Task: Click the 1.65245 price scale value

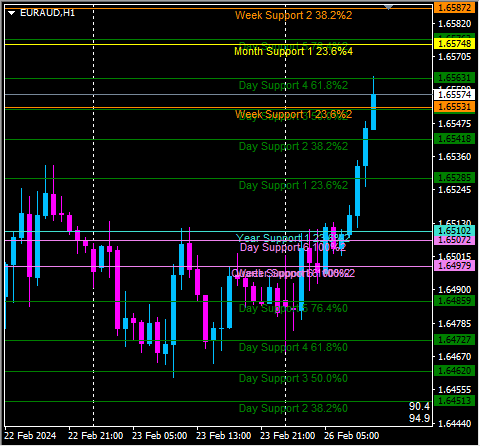Action: 455,190
